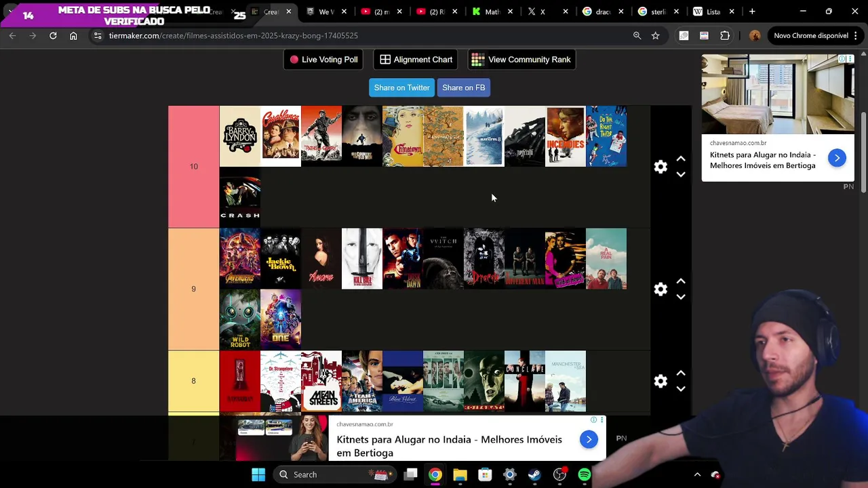Select The Wild Robot poster
Image resolution: width=868 pixels, height=488 pixels.
pyautogui.click(x=240, y=320)
